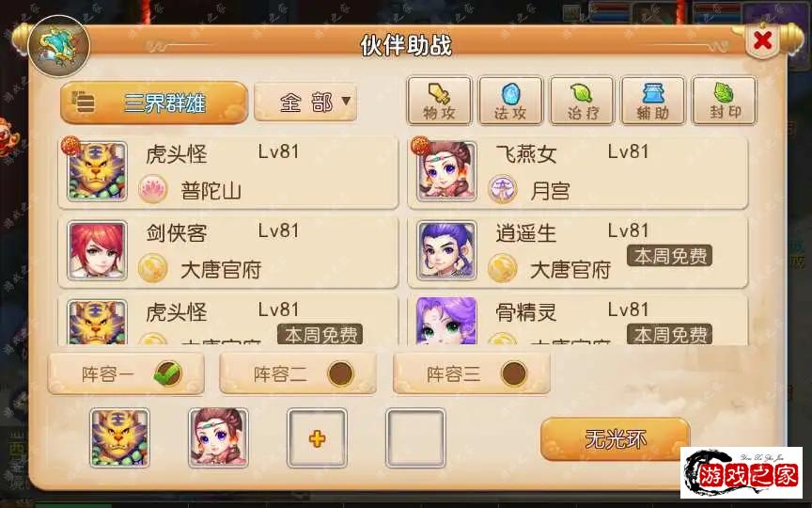Select partner 剑侠客 from the list

[x=227, y=251]
